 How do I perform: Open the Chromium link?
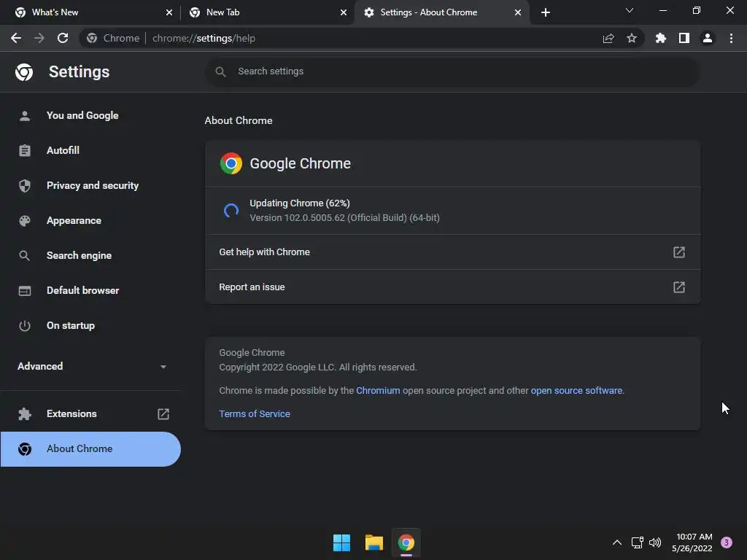(378, 391)
